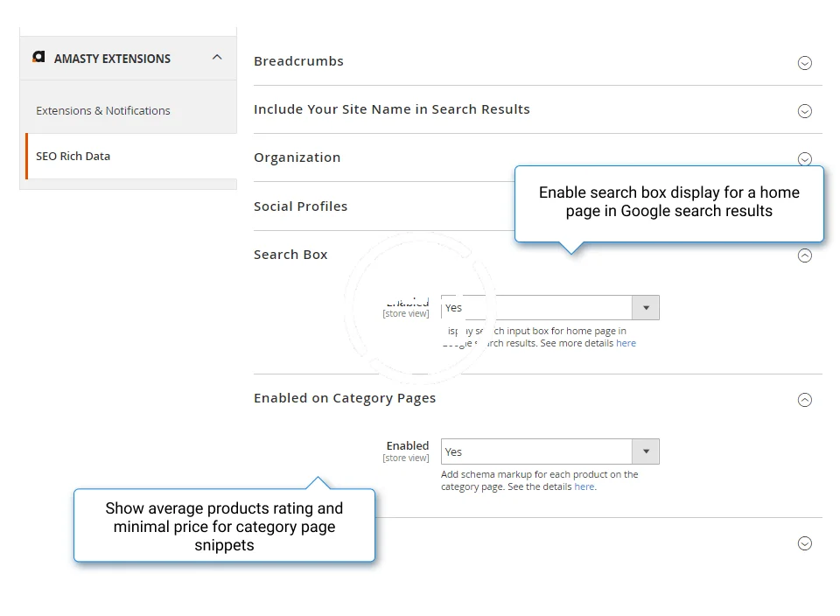Viewport: 840px width, 616px height.
Task: Click Enabled on Category Pages circled arrow icon
Action: click(805, 400)
